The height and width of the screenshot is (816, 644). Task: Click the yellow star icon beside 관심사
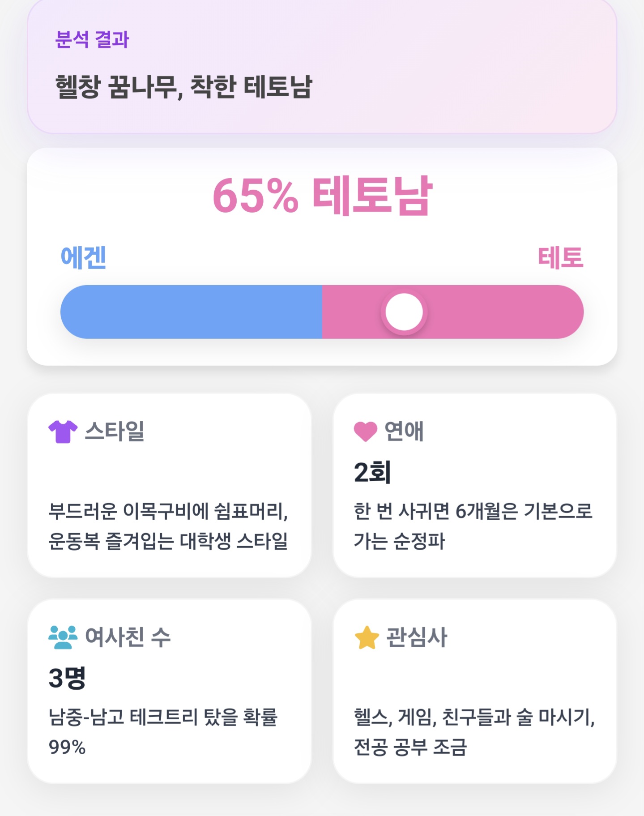(x=367, y=637)
